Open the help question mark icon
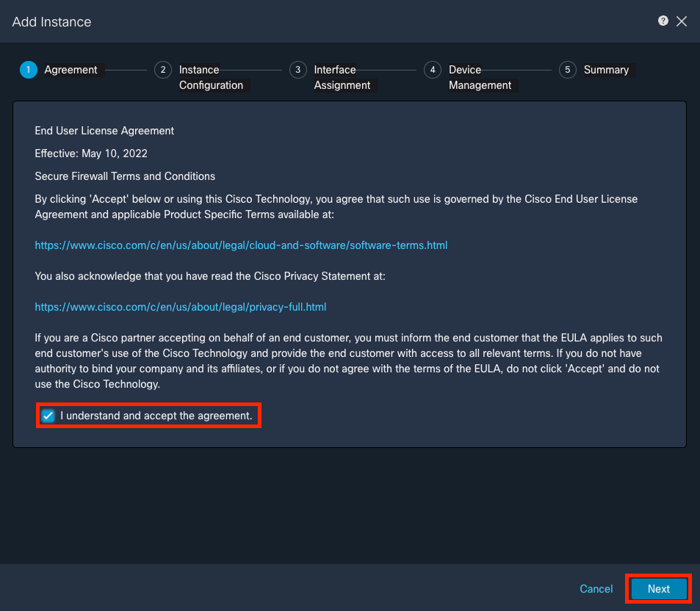The width and height of the screenshot is (700, 611). click(663, 21)
